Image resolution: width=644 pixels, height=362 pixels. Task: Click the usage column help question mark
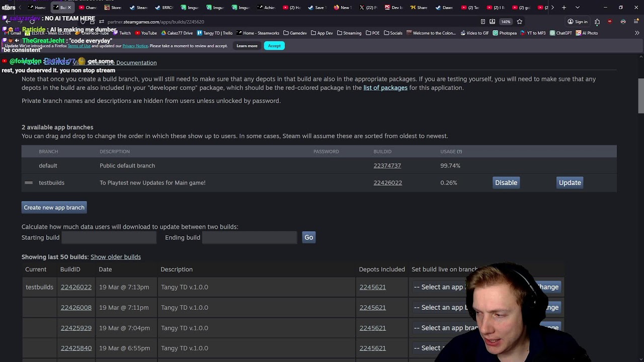coord(459,151)
